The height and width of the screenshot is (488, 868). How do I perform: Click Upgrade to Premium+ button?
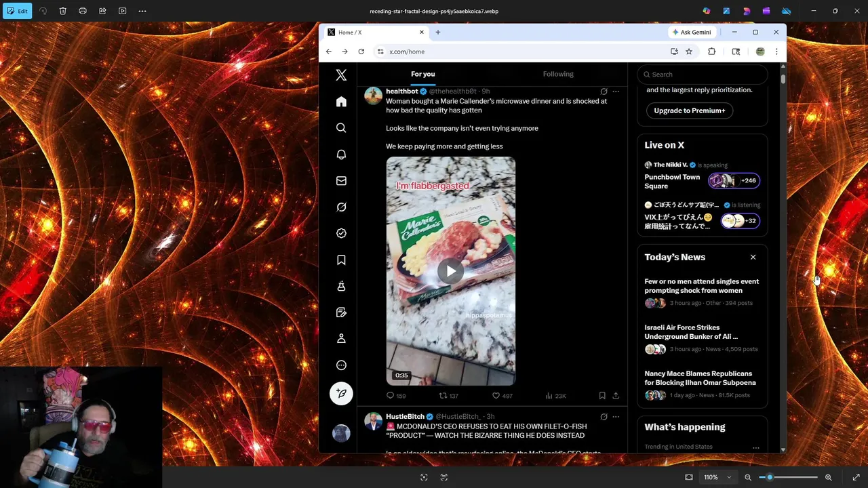(x=690, y=110)
